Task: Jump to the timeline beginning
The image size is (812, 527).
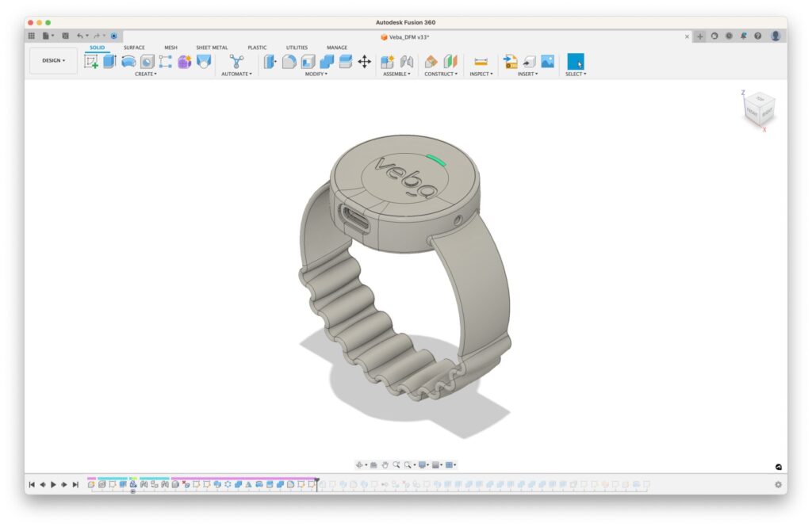Action: pos(32,484)
